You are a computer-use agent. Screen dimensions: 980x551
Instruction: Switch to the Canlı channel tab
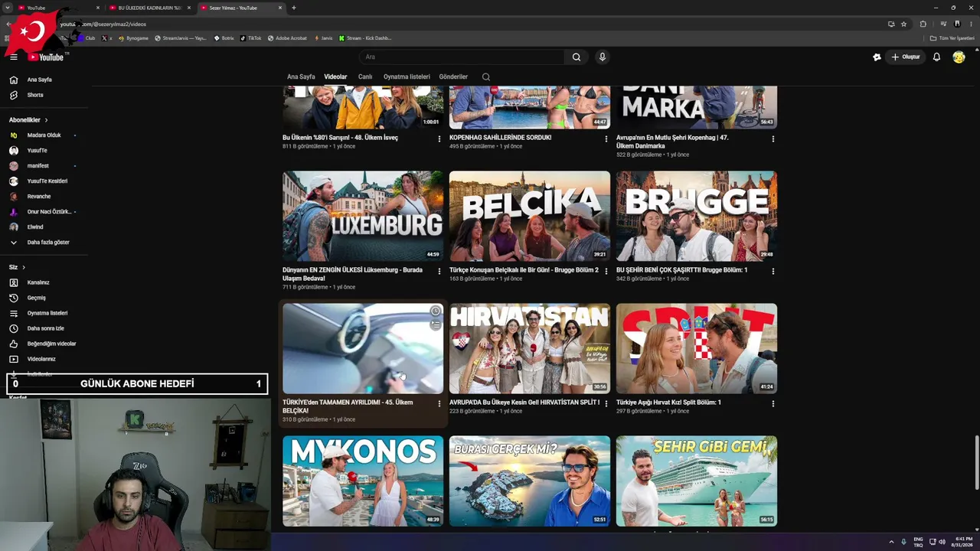point(365,77)
